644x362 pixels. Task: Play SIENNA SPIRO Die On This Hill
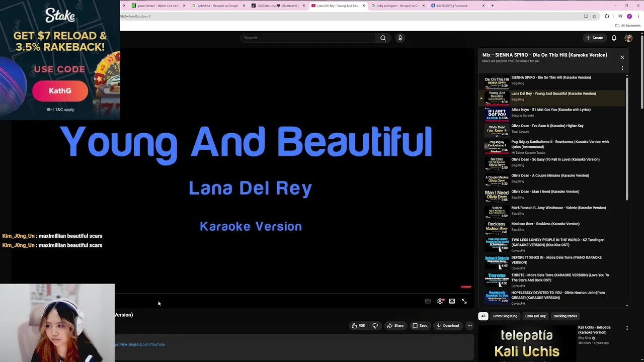coord(552,80)
